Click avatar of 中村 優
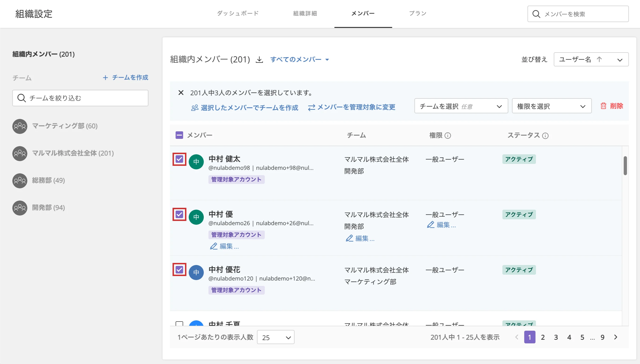Viewport: 640px width, 364px height. pyautogui.click(x=196, y=217)
